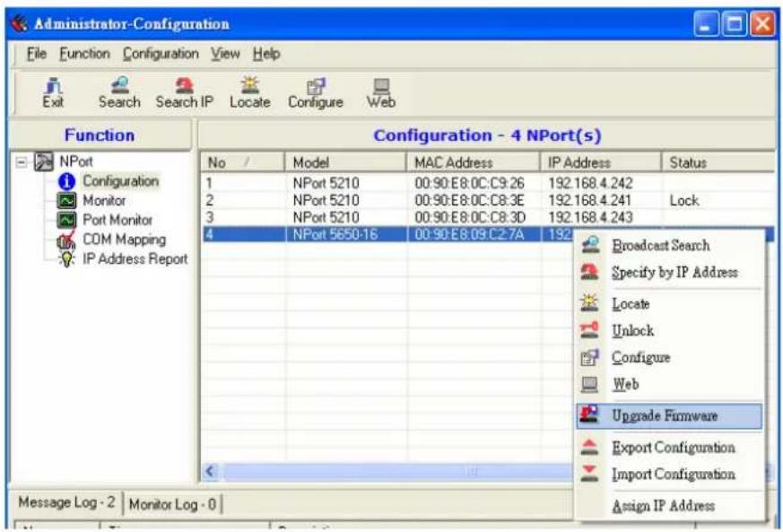Select MAC address 00:90:E8:0C:C9:26 cell

469,183
